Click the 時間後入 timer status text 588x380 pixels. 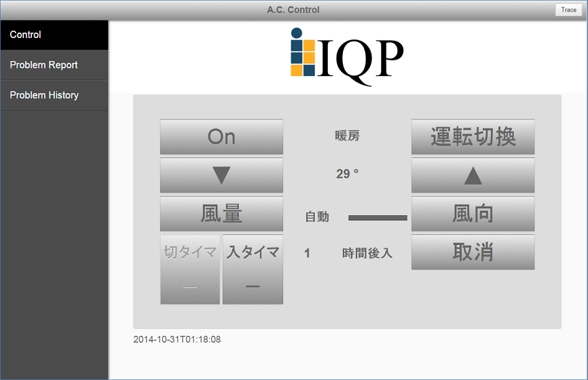[x=367, y=253]
